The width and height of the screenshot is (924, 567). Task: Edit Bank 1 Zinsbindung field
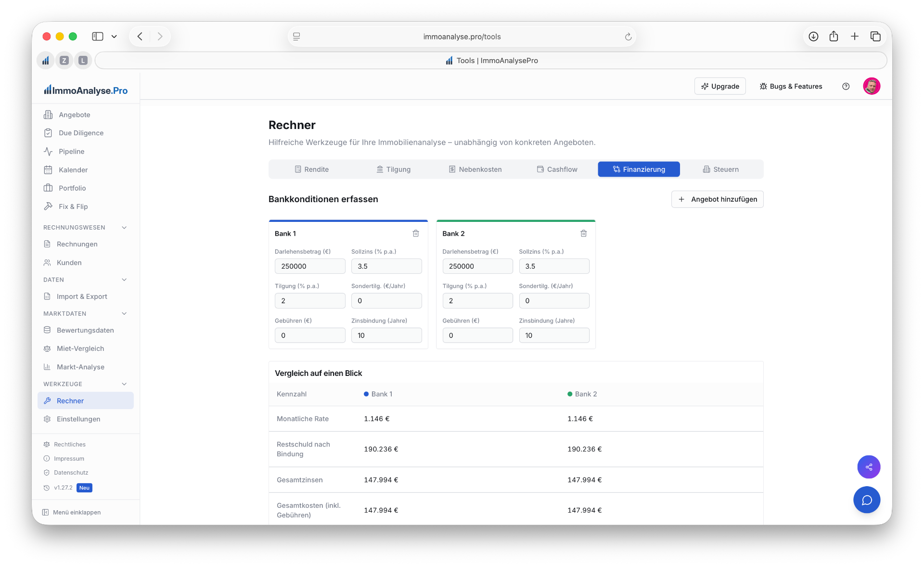[386, 335]
